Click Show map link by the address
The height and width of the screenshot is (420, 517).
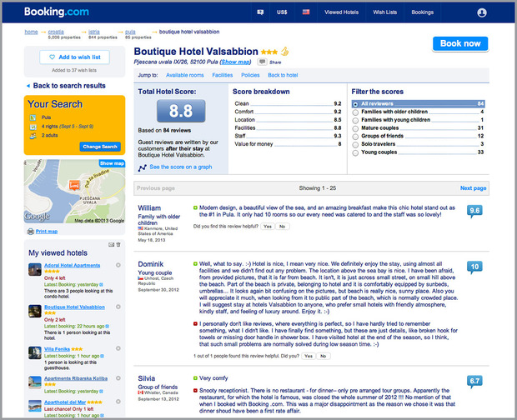(x=235, y=62)
